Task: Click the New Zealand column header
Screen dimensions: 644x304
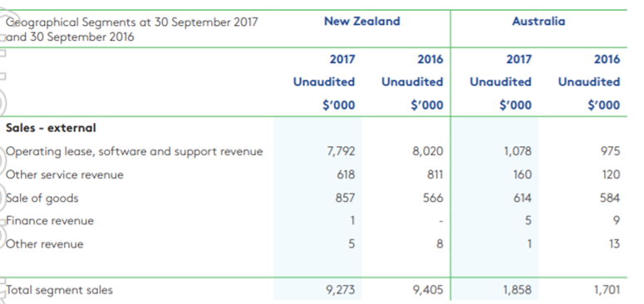Action: coord(361,22)
